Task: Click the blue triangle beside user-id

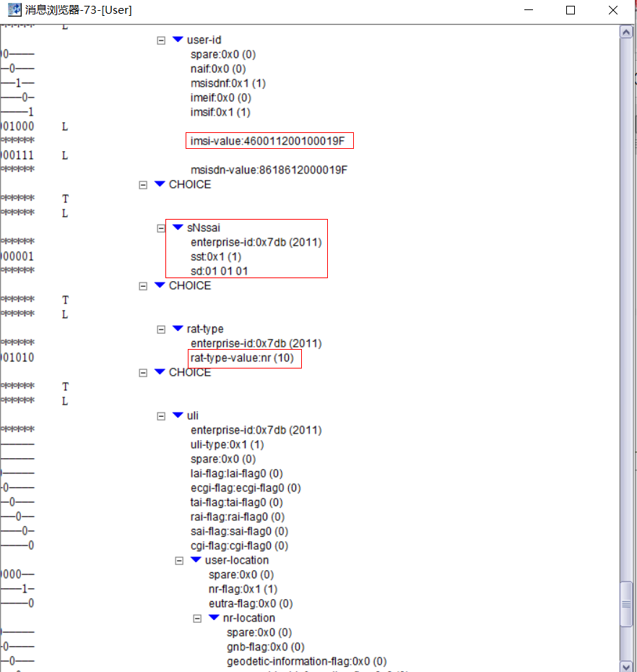Action: tap(178, 40)
